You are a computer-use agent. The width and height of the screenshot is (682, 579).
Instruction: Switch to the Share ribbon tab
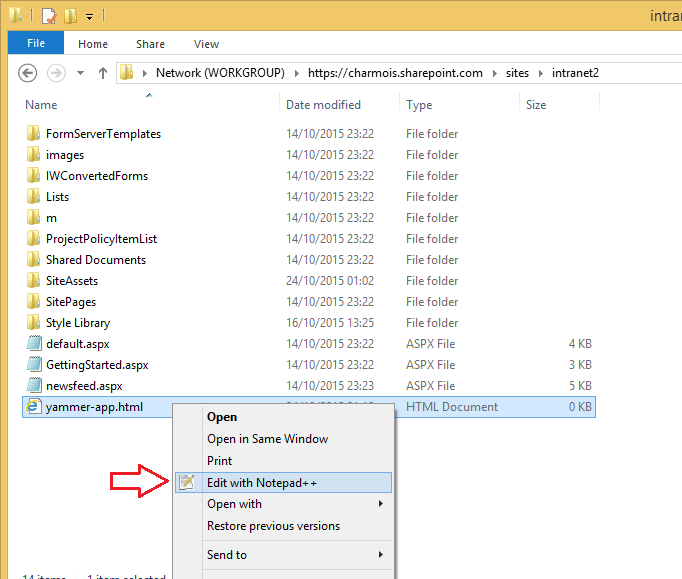[x=150, y=44]
